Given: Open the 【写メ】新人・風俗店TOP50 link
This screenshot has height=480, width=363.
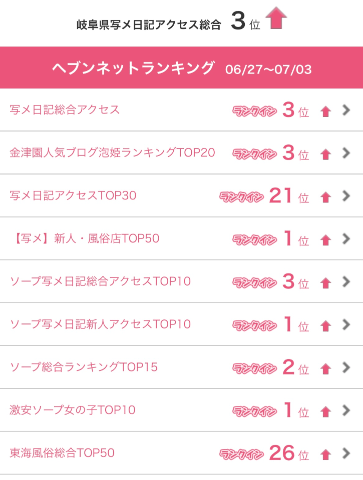Looking at the screenshot, I should click(x=85, y=238).
